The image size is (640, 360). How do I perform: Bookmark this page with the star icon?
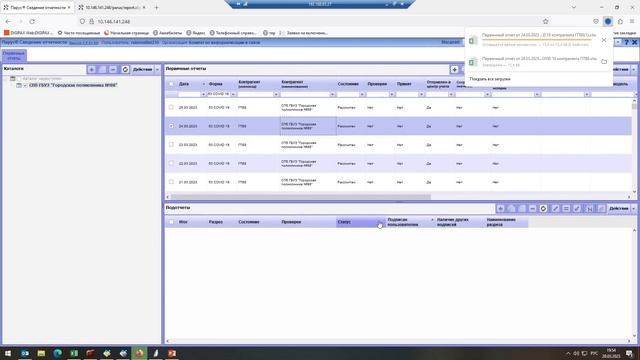pos(546,21)
